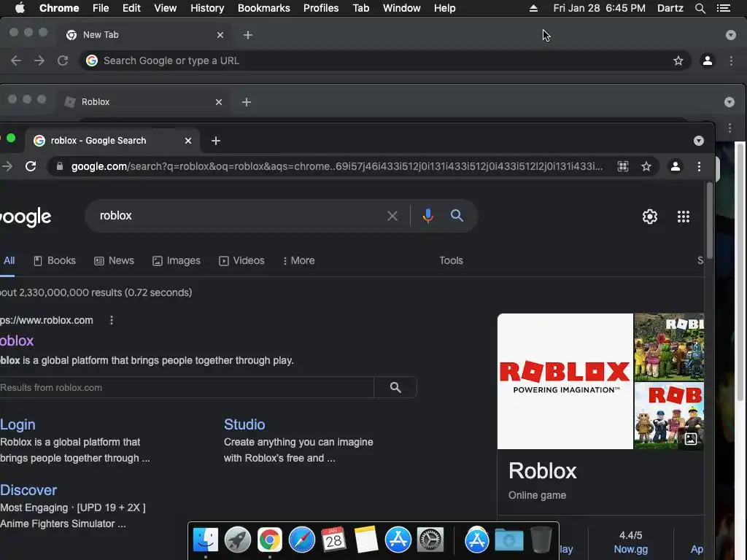The height and width of the screenshot is (560, 747).
Task: Clear the roblox search query with X
Action: [392, 216]
